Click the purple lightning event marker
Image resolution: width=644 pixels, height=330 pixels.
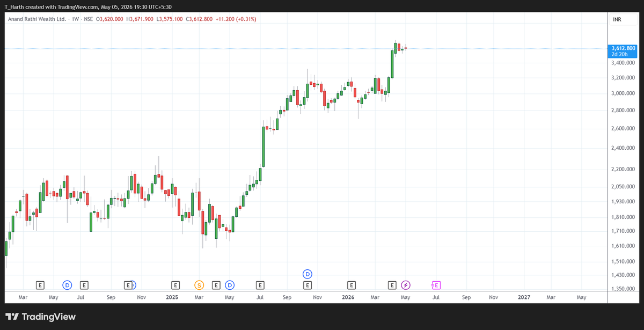tap(406, 285)
